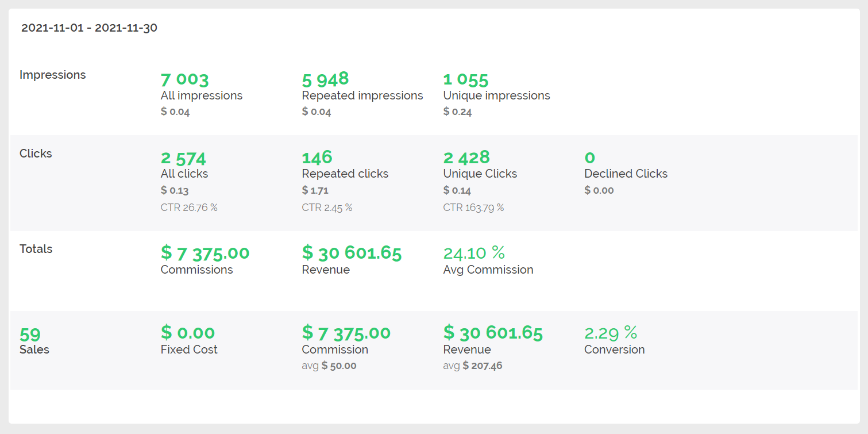Click the CTR 26.76 % text
868x434 pixels.
click(189, 208)
